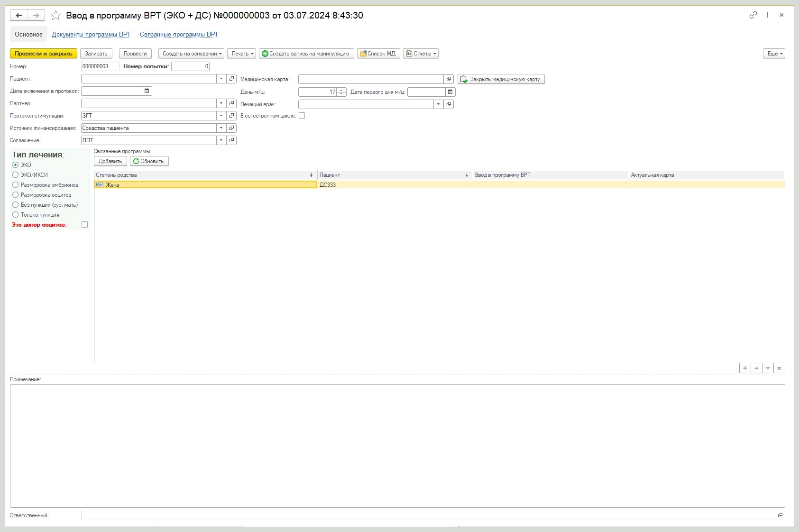Move table row down one position
799x532 pixels.
(768, 368)
